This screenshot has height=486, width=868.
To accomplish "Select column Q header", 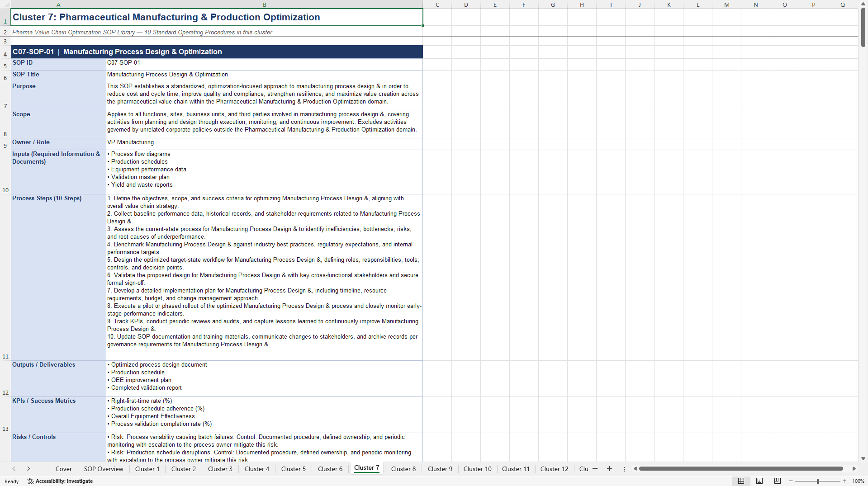I will click(843, 5).
